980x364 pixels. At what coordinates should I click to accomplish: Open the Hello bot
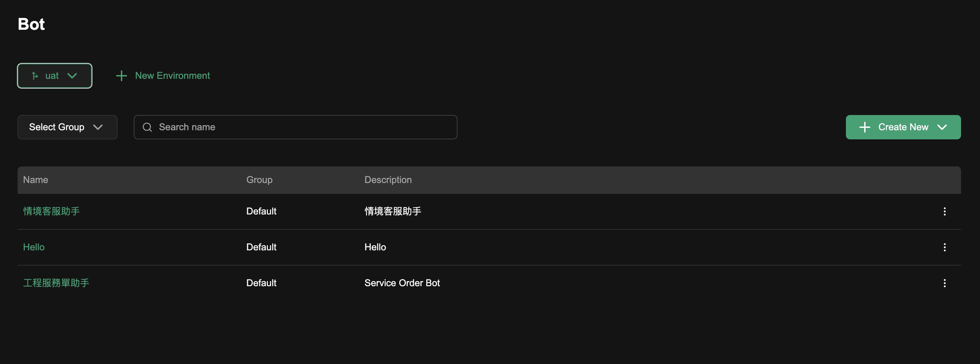(x=34, y=247)
